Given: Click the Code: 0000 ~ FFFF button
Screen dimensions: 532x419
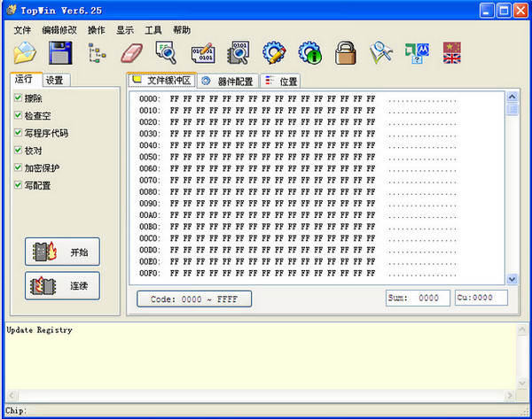Looking at the screenshot, I should 194,299.
